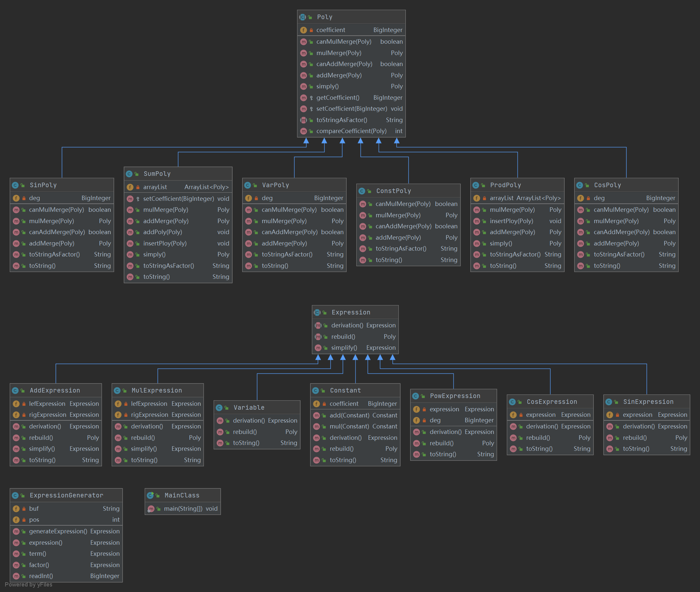
Task: Click the main(String[]) method icon
Action: (151, 509)
